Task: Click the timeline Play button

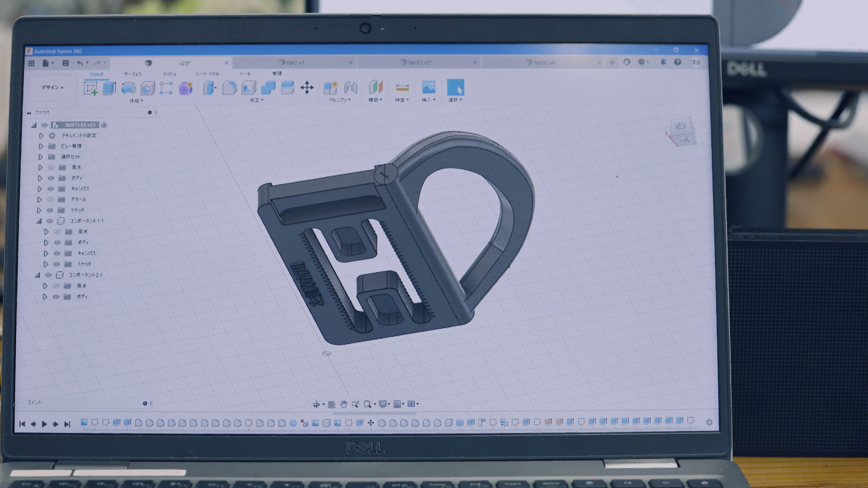Action: coord(44,424)
